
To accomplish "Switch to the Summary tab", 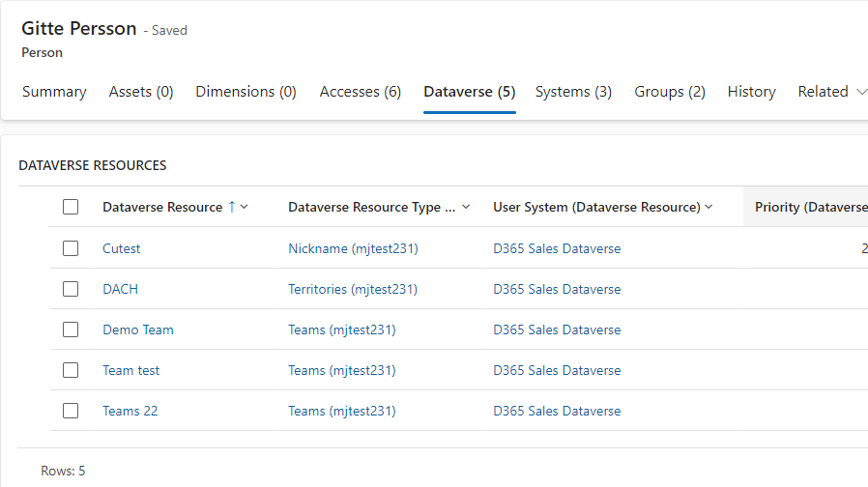I will 54,92.
